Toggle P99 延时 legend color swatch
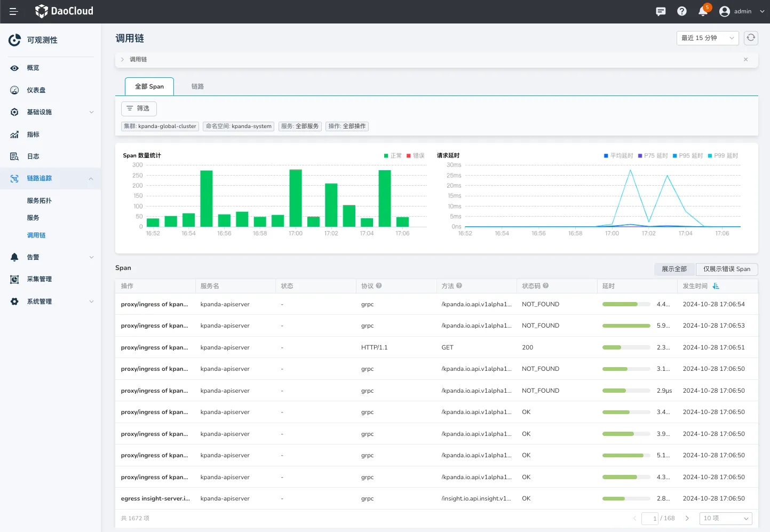 pyautogui.click(x=710, y=156)
